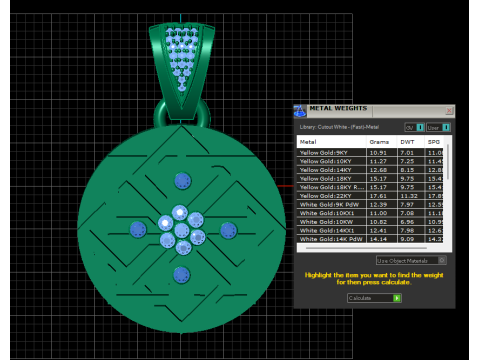The image size is (480, 360).
Task: Select the top dark blue gem on pendant
Action: pos(183,181)
